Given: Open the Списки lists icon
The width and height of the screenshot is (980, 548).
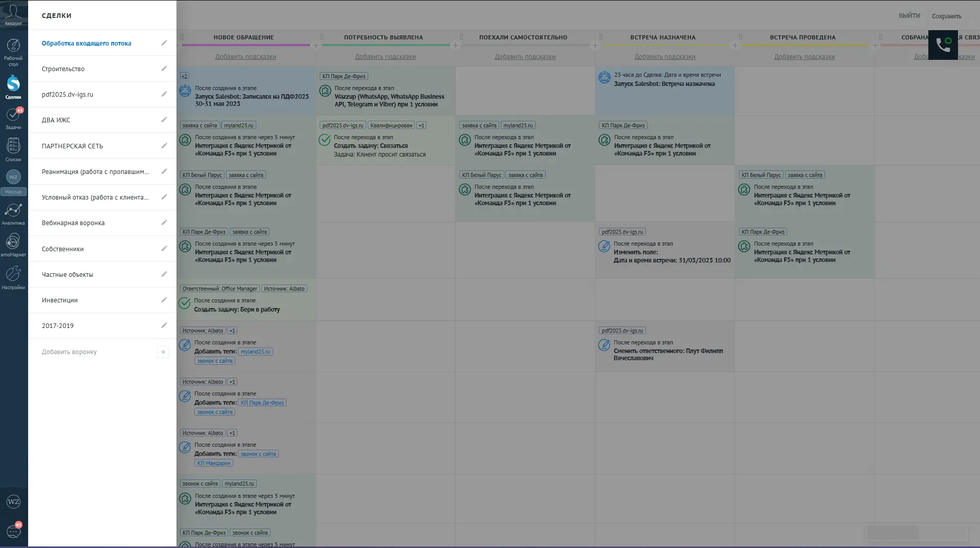Looking at the screenshot, I should [x=13, y=149].
